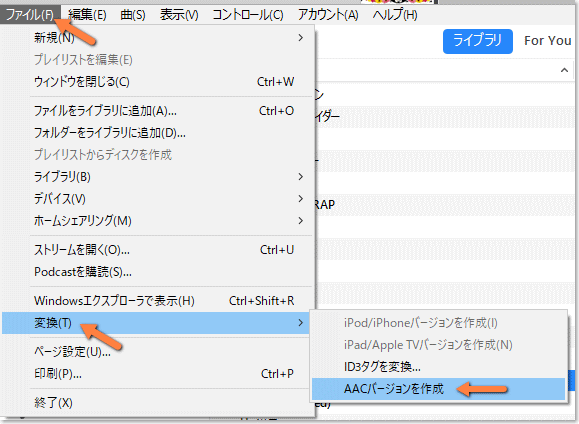Switch to the For You tab
Image resolution: width=579 pixels, height=424 pixels.
(x=548, y=41)
